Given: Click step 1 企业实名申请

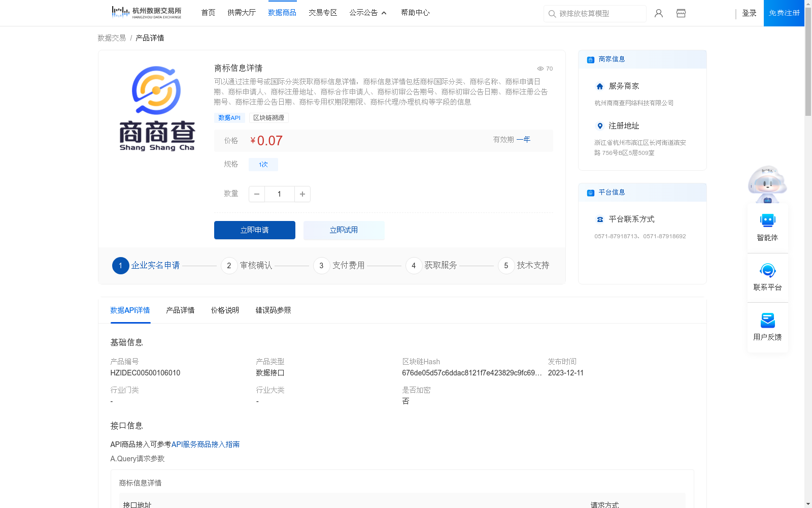Looking at the screenshot, I should click(146, 266).
